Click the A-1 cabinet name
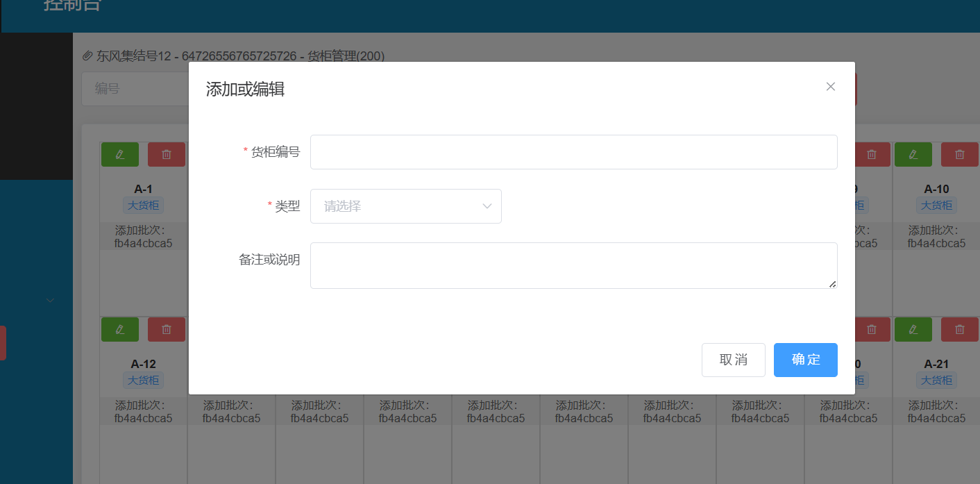The height and width of the screenshot is (484, 980). (143, 189)
